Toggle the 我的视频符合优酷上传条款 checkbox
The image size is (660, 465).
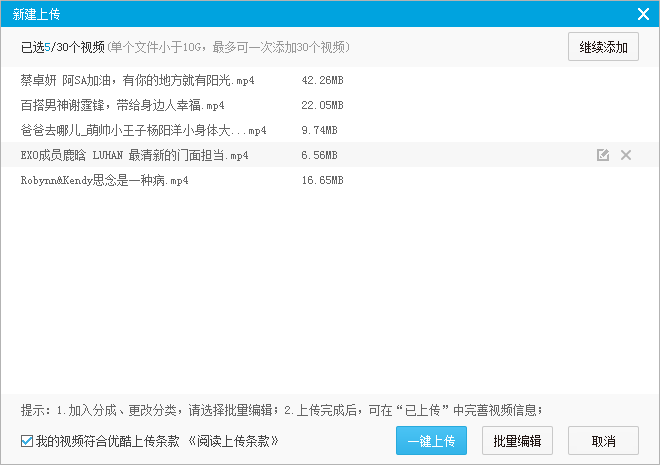27,441
